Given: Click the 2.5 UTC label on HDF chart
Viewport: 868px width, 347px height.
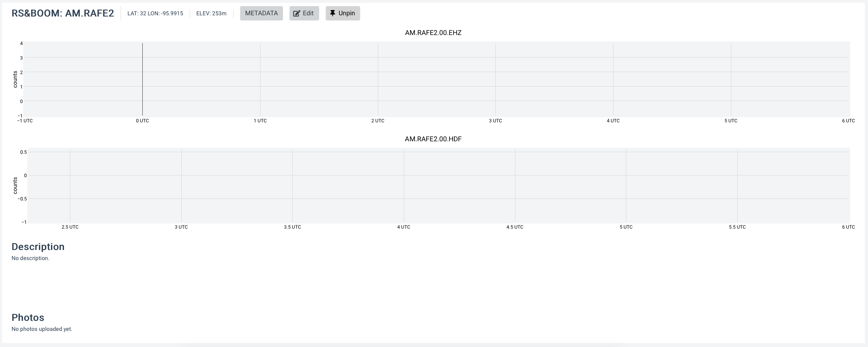Looking at the screenshot, I should pos(70,227).
